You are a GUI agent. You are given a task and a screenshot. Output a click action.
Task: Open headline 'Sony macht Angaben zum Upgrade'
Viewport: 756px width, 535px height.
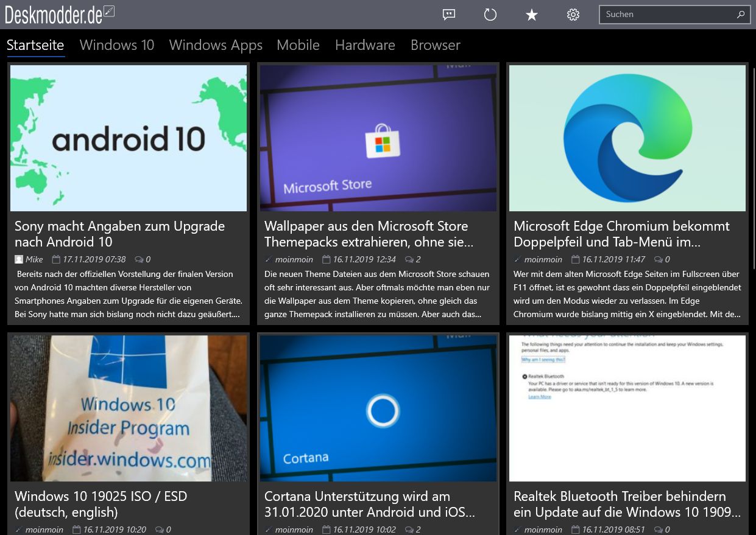120,234
